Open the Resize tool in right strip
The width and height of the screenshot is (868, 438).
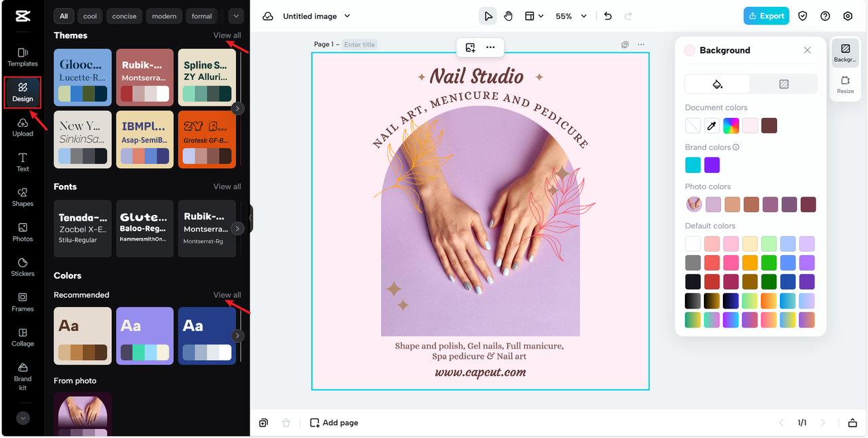(846, 85)
